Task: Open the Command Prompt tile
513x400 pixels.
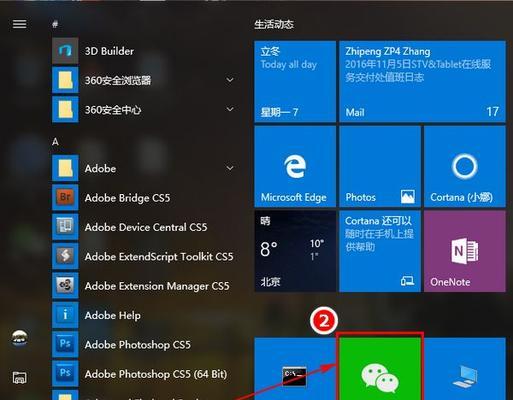Action: (x=295, y=369)
